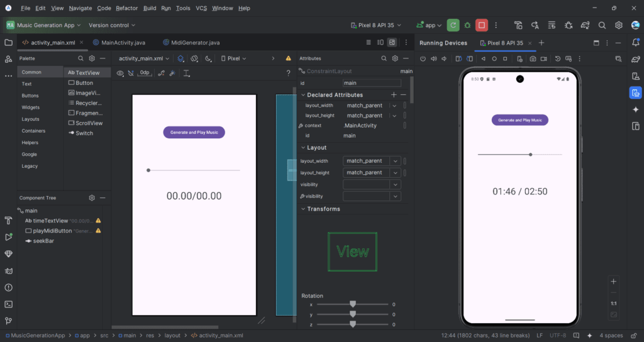644x342 pixels.
Task: Zoom in on emulator with plus icon
Action: click(x=613, y=282)
